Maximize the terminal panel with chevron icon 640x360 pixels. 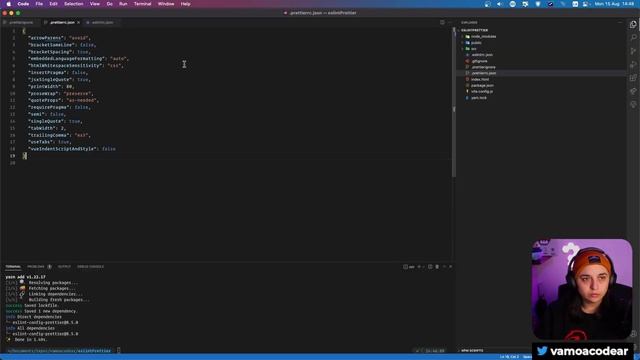(x=444, y=267)
